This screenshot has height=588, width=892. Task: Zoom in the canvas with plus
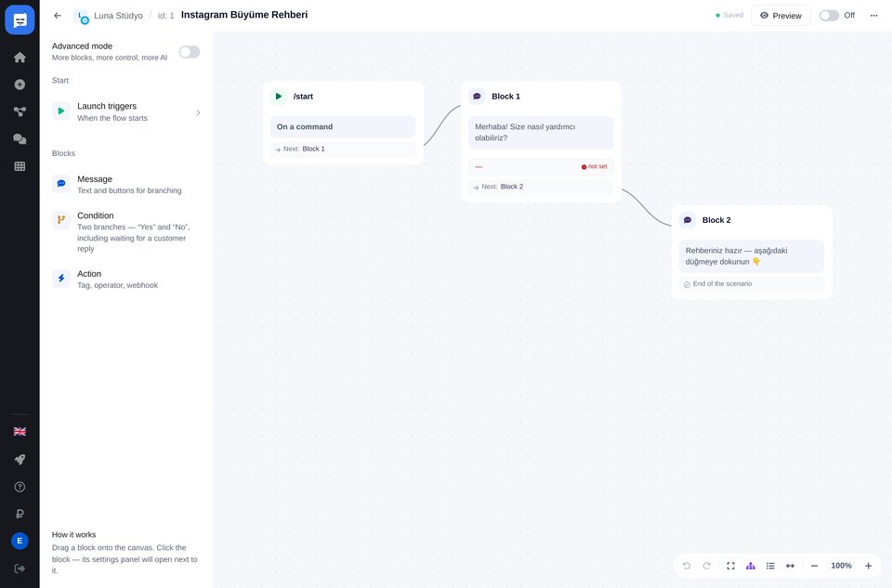click(x=868, y=566)
